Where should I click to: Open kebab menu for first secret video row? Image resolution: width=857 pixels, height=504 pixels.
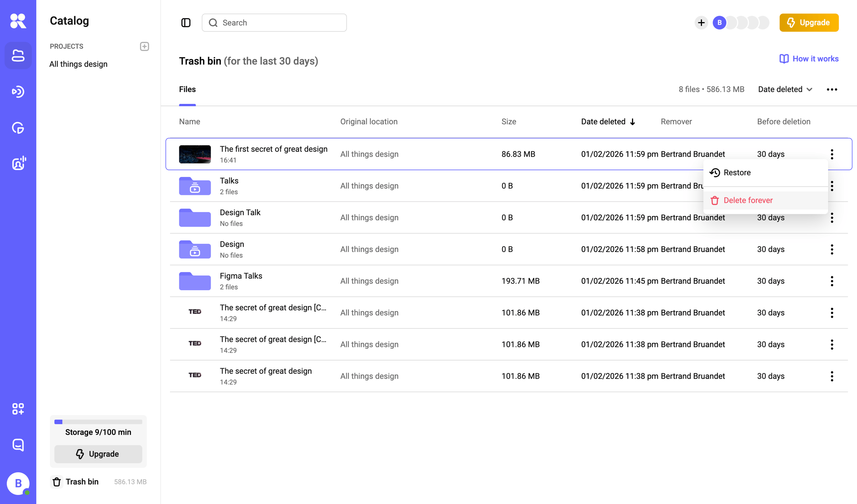click(832, 154)
